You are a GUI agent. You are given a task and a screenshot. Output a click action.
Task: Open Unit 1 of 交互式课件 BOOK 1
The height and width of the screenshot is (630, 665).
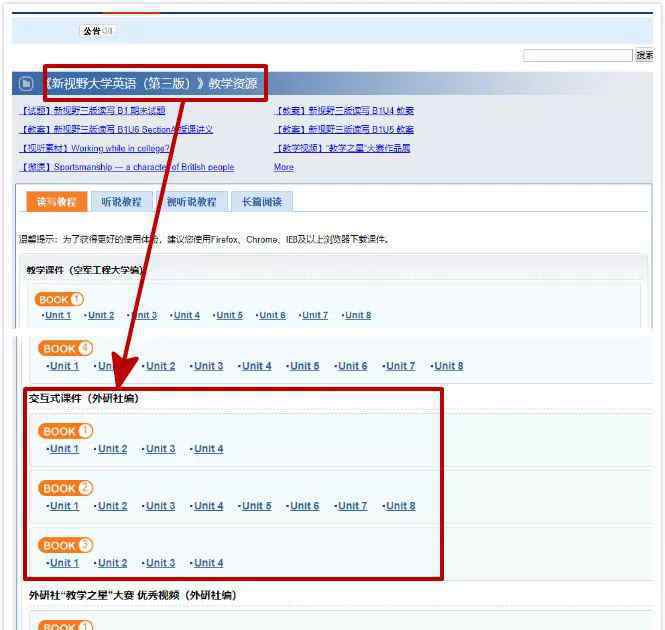click(64, 449)
